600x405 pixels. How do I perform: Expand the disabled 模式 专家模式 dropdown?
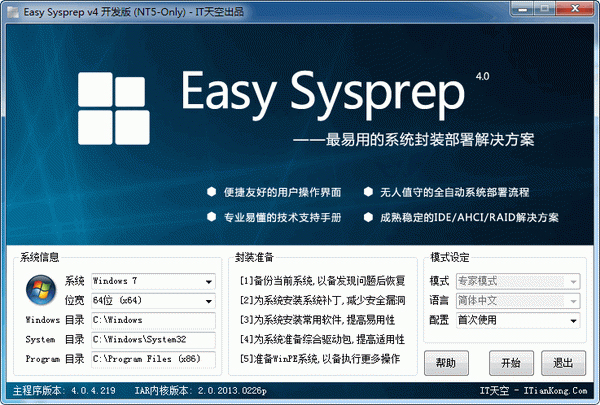point(518,281)
